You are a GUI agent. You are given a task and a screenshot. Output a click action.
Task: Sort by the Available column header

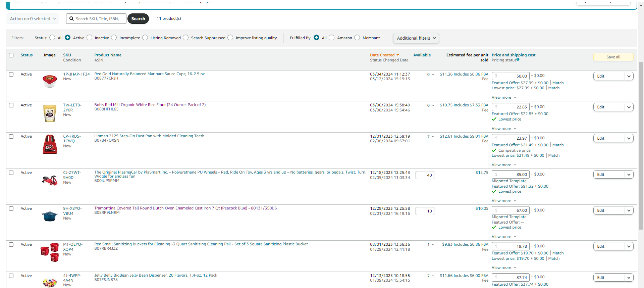pos(422,55)
